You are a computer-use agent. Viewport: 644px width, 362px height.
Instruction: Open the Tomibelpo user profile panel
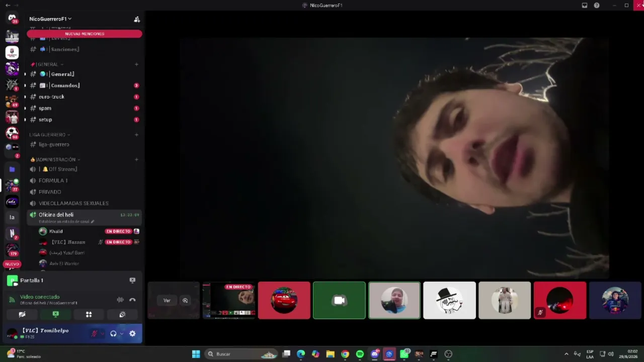click(x=46, y=333)
